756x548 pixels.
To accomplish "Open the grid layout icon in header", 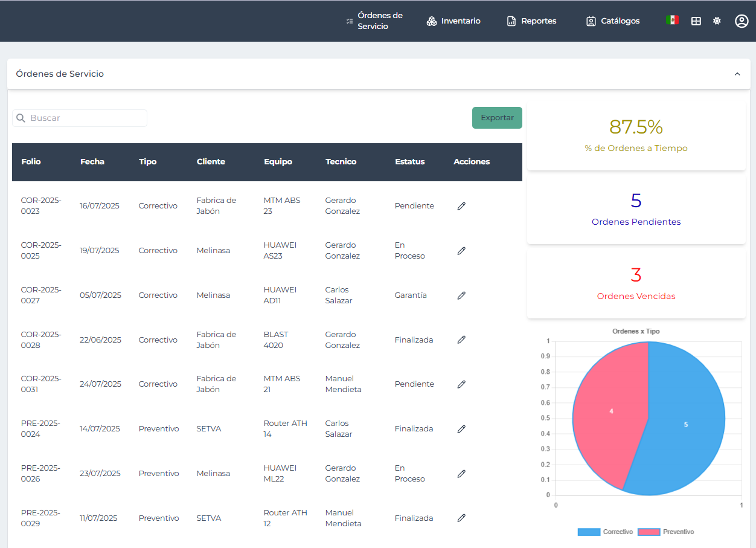I will click(696, 21).
